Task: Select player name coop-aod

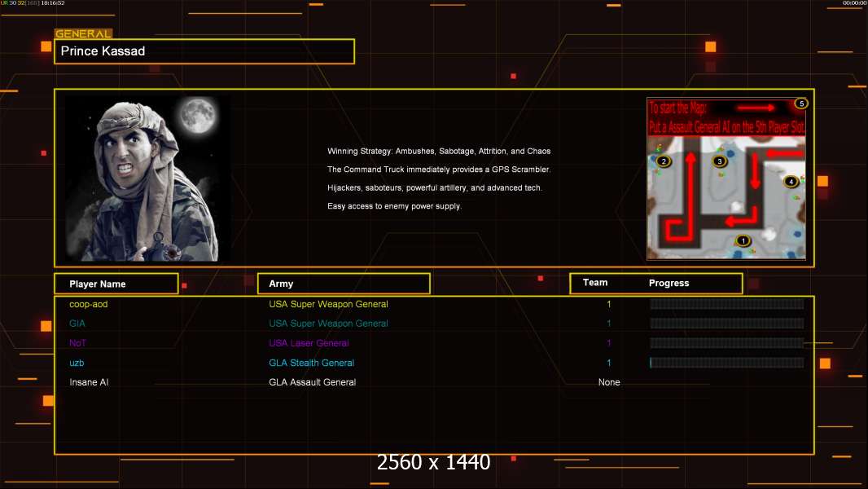Action: click(x=89, y=304)
